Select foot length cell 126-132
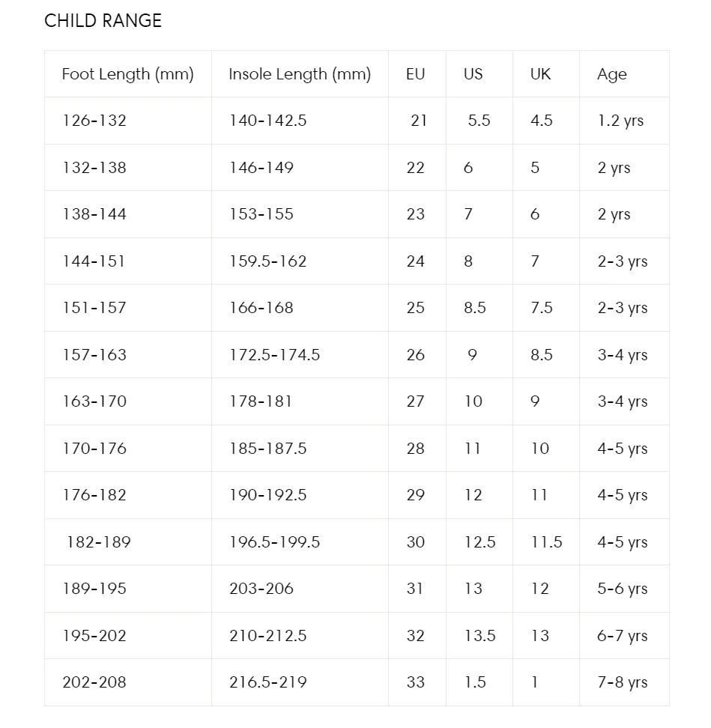Viewport: 711px width, 728px height. coord(127,121)
